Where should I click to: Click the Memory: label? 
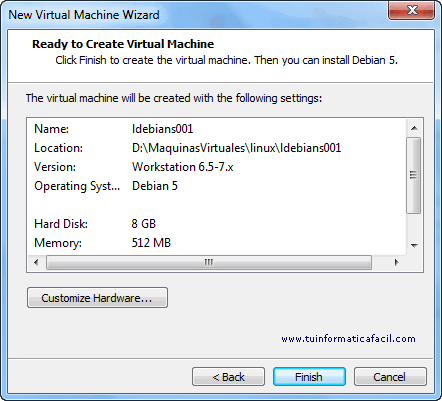58,243
